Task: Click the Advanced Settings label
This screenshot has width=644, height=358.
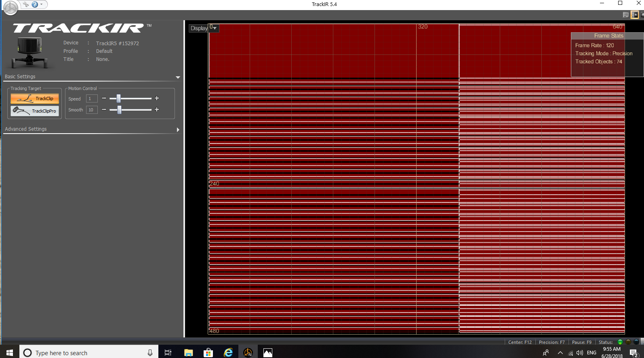Action: coord(26,129)
